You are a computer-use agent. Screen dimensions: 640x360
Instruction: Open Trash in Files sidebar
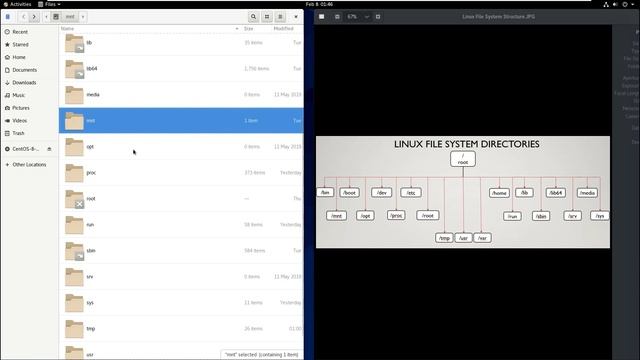point(29,133)
